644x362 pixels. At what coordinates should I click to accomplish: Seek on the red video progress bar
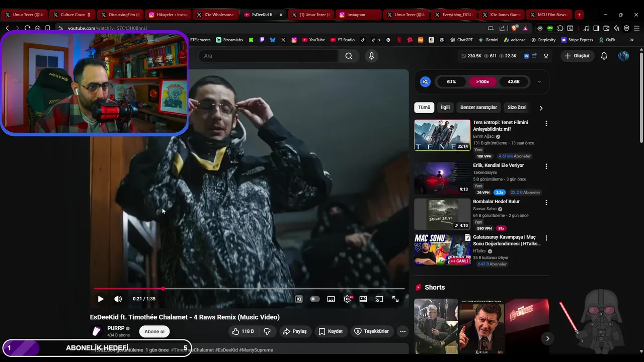coord(249,289)
